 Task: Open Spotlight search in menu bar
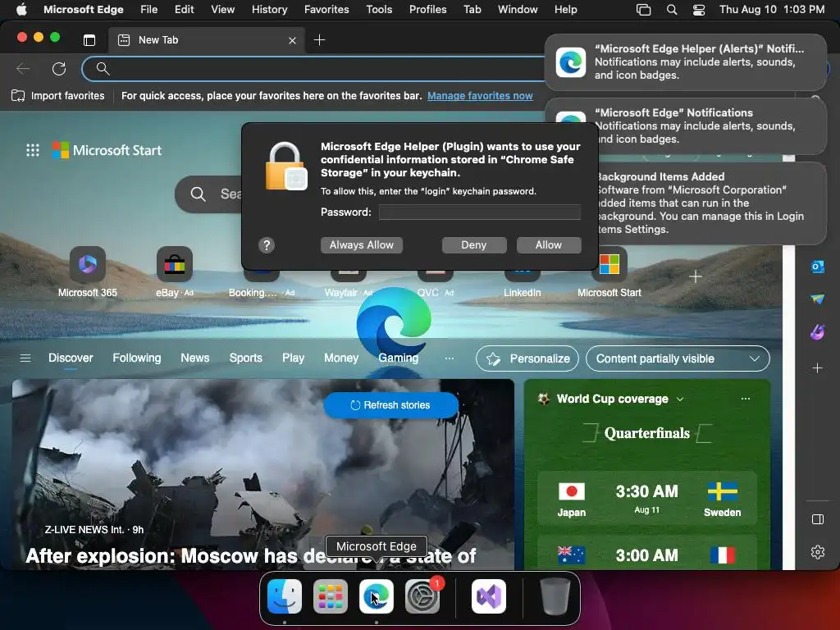(x=671, y=10)
